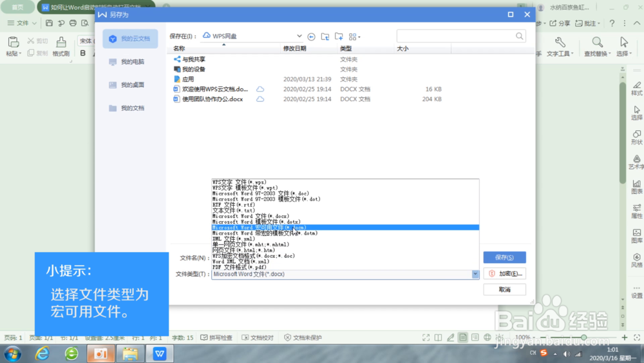Switch to web layout view in status bar
Screen dimensions: 644x363
pos(488,337)
